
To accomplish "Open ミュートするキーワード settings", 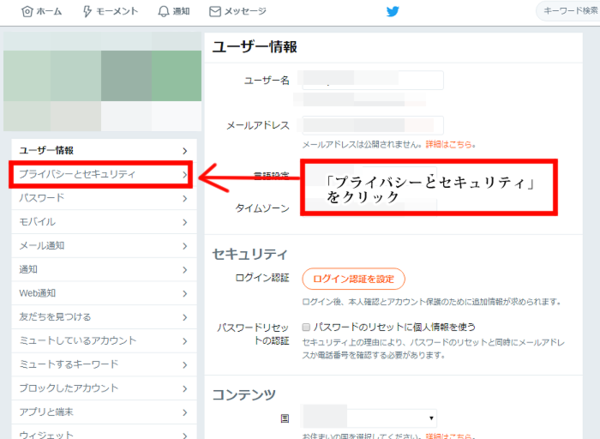I will tap(104, 364).
